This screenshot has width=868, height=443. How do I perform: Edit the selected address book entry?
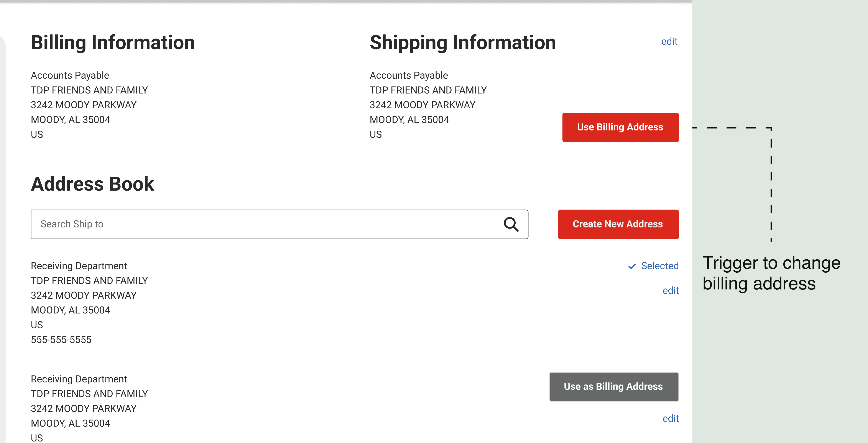click(670, 290)
